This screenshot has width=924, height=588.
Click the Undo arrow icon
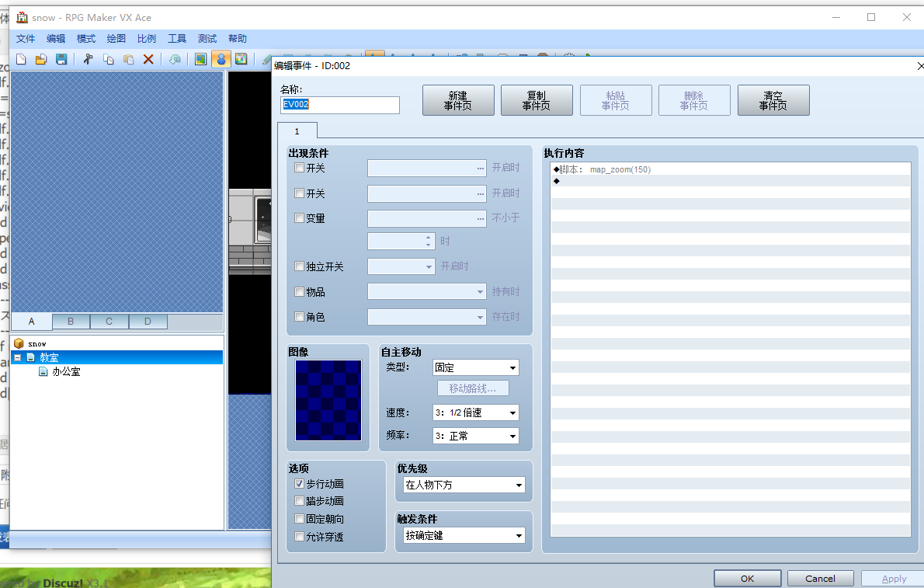point(175,59)
